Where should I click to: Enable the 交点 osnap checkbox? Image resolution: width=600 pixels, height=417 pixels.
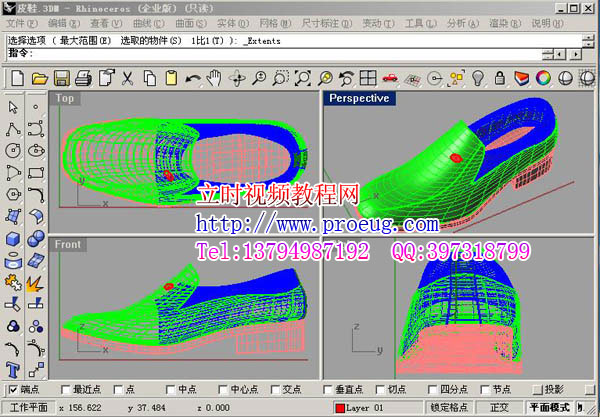tap(275, 390)
